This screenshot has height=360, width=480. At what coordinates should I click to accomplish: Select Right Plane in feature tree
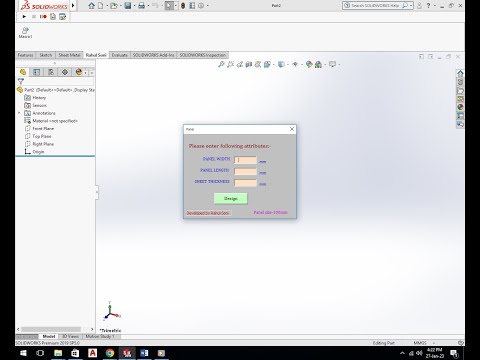click(x=39, y=144)
